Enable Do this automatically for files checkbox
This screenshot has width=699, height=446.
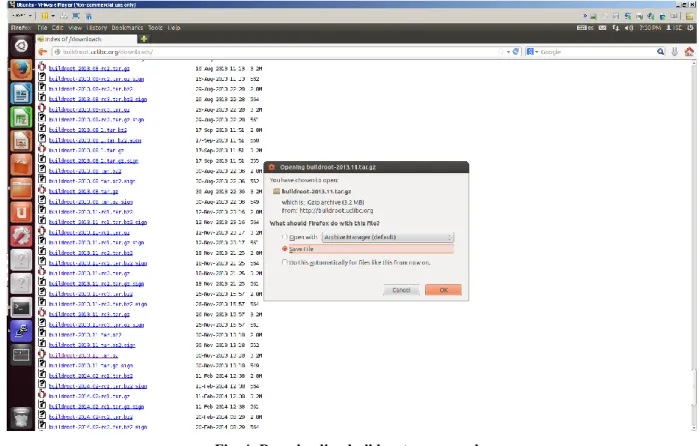pyautogui.click(x=284, y=262)
